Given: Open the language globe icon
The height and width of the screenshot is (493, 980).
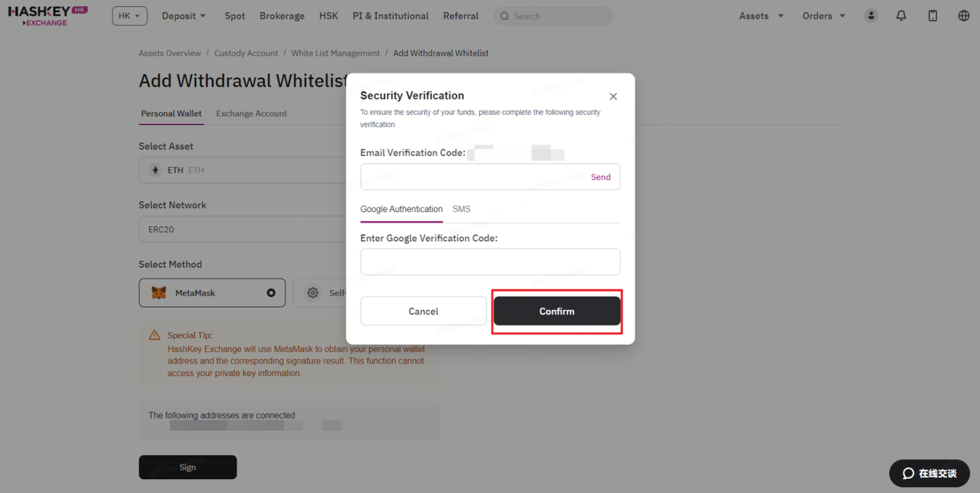Looking at the screenshot, I should point(964,16).
